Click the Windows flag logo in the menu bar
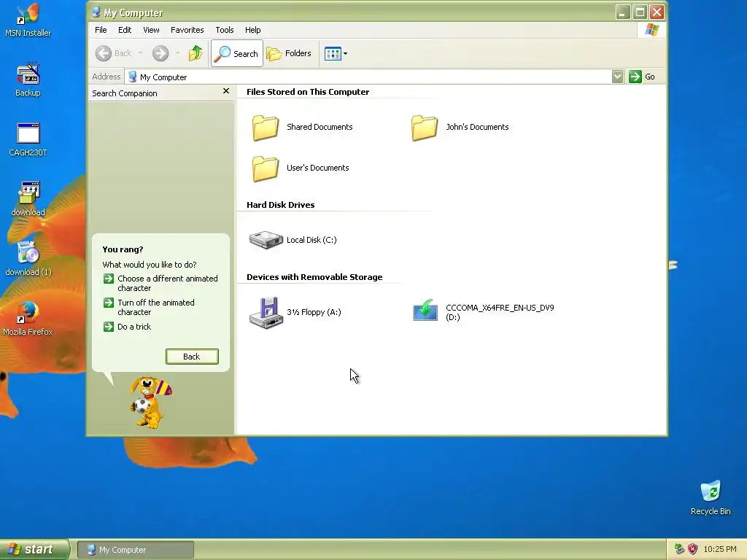Image resolution: width=747 pixels, height=560 pixels. point(651,30)
